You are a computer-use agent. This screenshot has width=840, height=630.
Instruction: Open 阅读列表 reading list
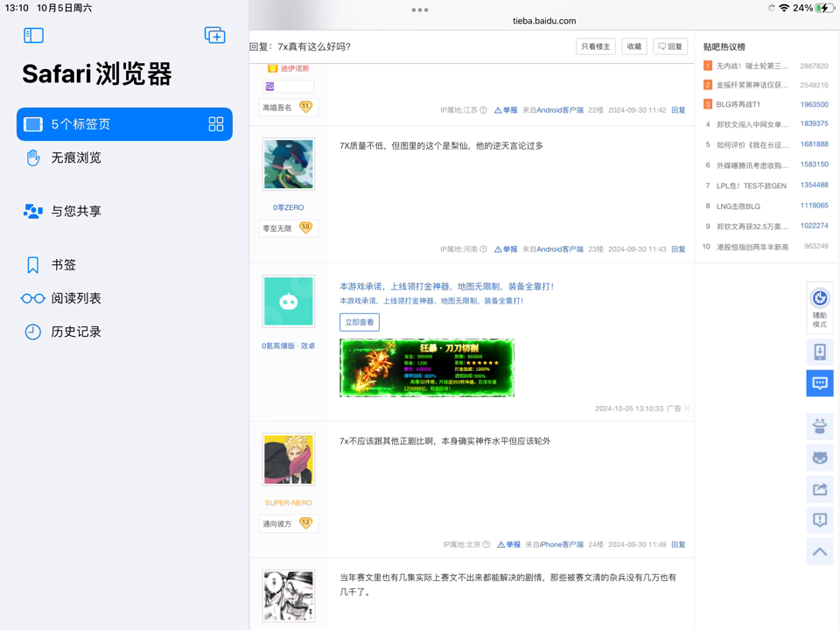point(124,298)
